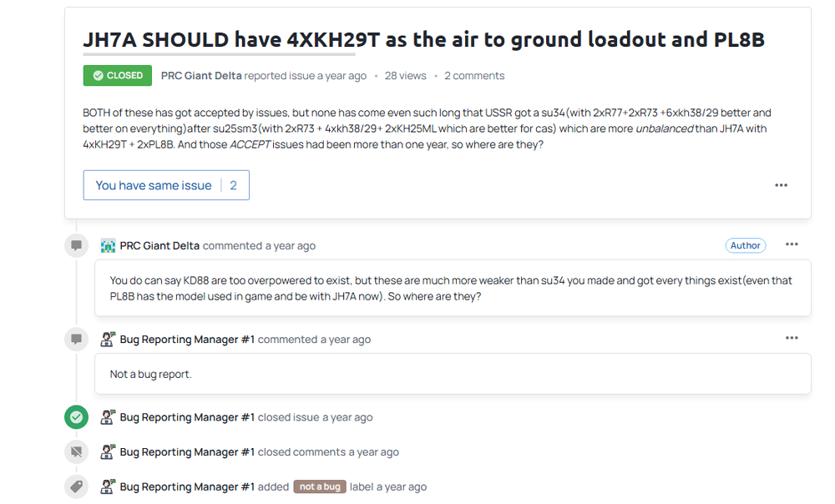Click the label tag timeline icon
Image resolution: width=835 pixels, height=504 pixels.
77,487
